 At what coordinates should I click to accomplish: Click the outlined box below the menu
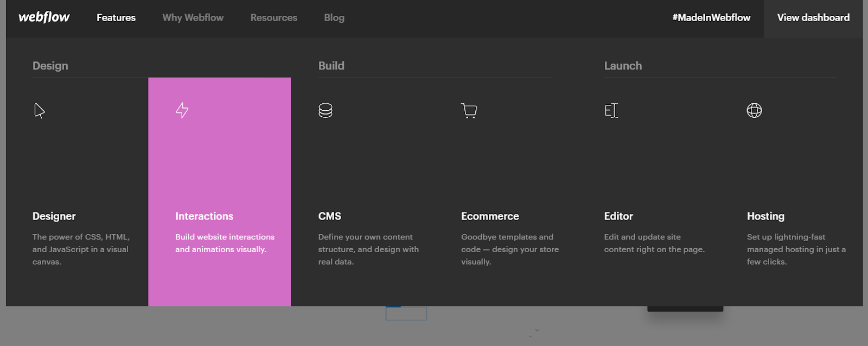click(x=406, y=313)
